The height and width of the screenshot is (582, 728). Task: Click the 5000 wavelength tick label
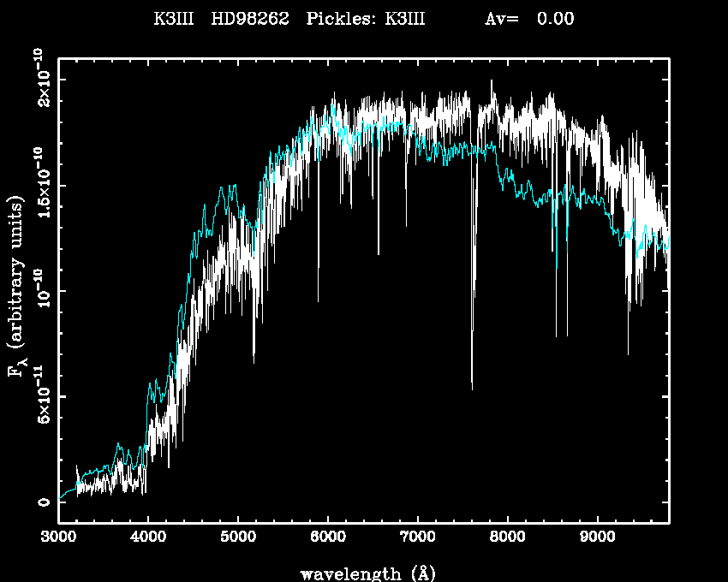(238, 539)
